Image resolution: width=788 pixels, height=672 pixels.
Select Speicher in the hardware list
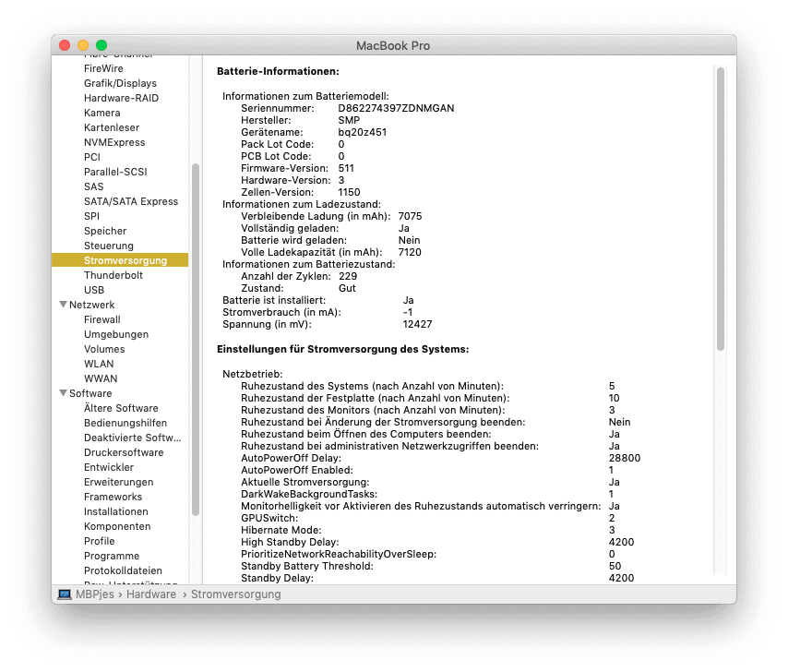[x=105, y=231]
